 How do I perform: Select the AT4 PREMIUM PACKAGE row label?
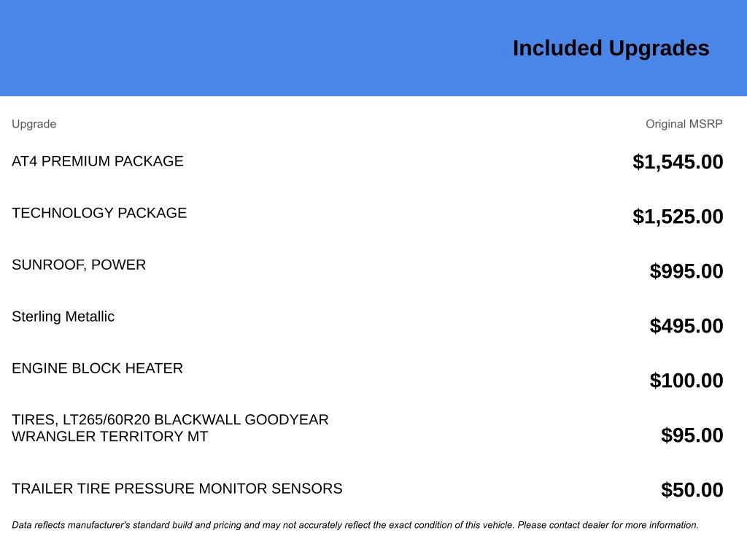pyautogui.click(x=98, y=161)
